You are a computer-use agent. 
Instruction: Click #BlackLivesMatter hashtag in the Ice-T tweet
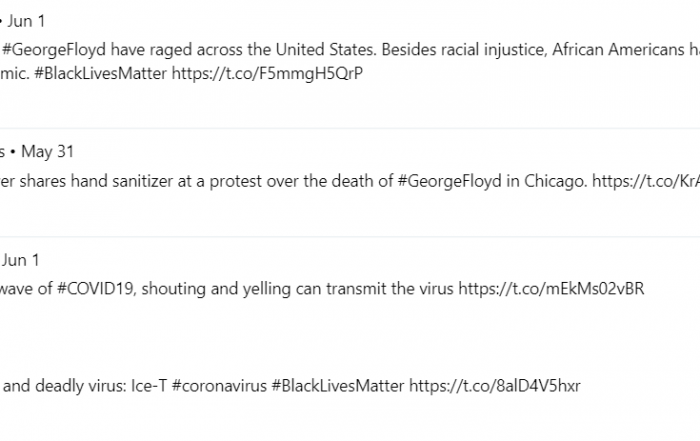click(338, 385)
